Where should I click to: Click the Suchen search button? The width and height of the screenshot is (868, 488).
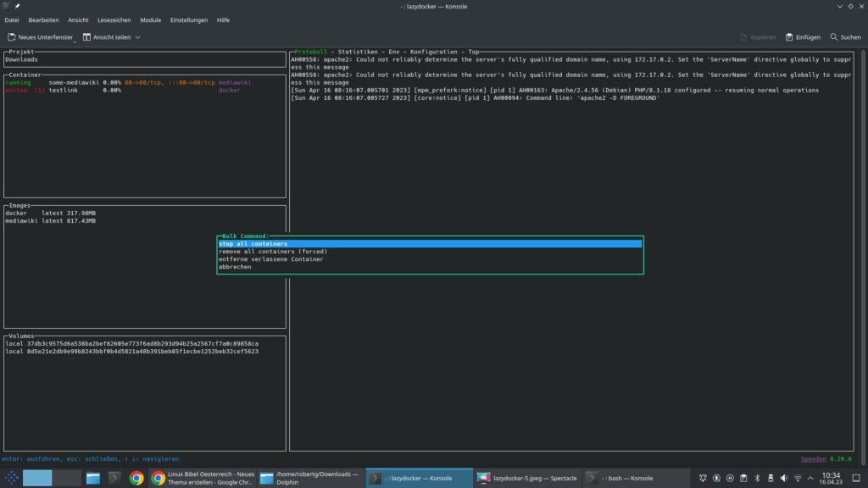845,37
